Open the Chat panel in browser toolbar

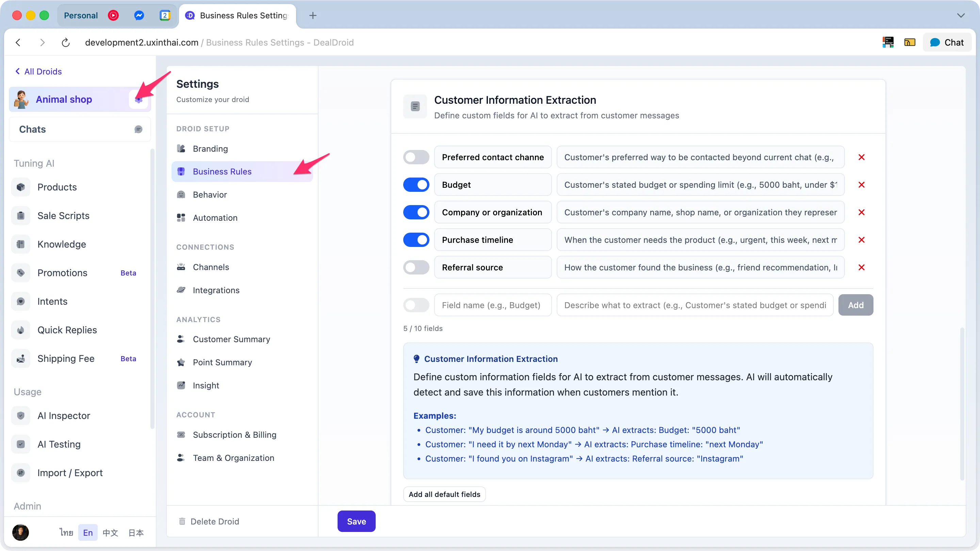(947, 42)
